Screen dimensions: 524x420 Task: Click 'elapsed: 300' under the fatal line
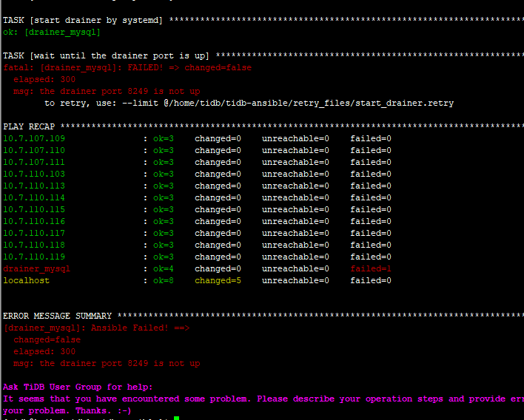pyautogui.click(x=44, y=79)
